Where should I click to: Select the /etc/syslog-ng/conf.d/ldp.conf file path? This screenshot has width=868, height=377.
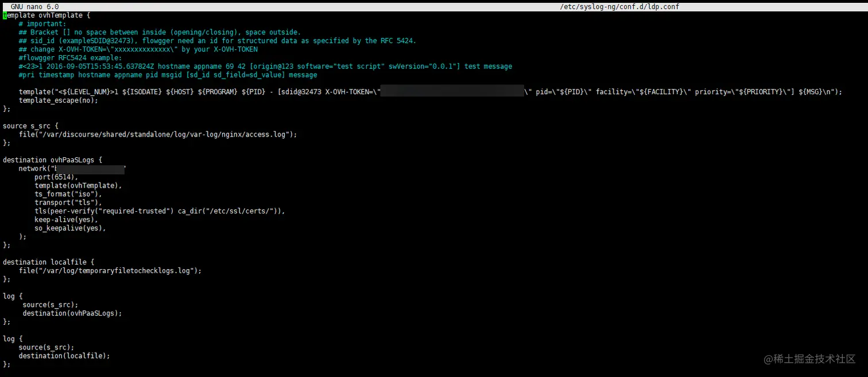click(619, 6)
